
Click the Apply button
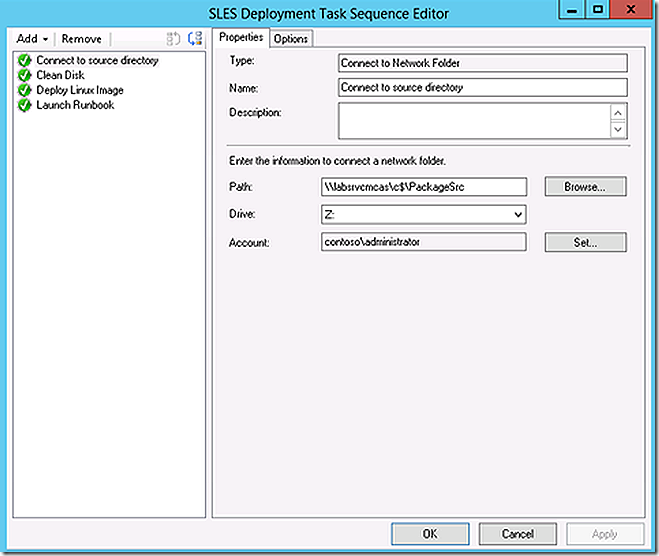pyautogui.click(x=605, y=534)
